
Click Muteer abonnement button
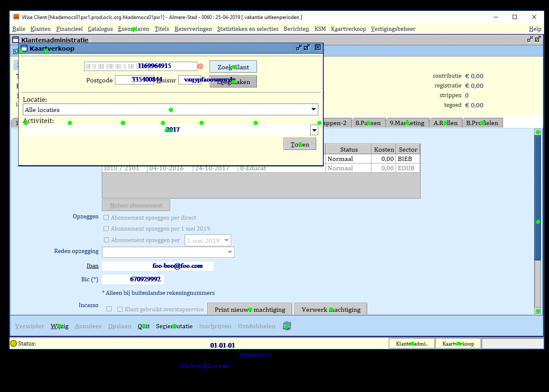[x=136, y=205]
